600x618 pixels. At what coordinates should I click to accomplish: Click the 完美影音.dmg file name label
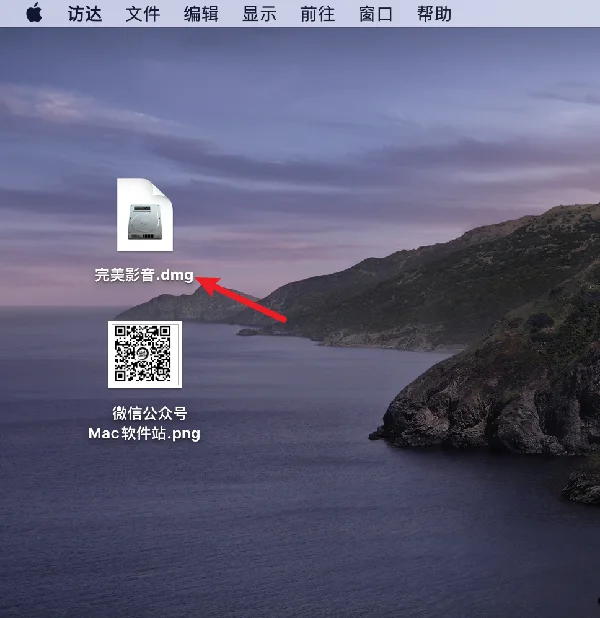(x=144, y=275)
